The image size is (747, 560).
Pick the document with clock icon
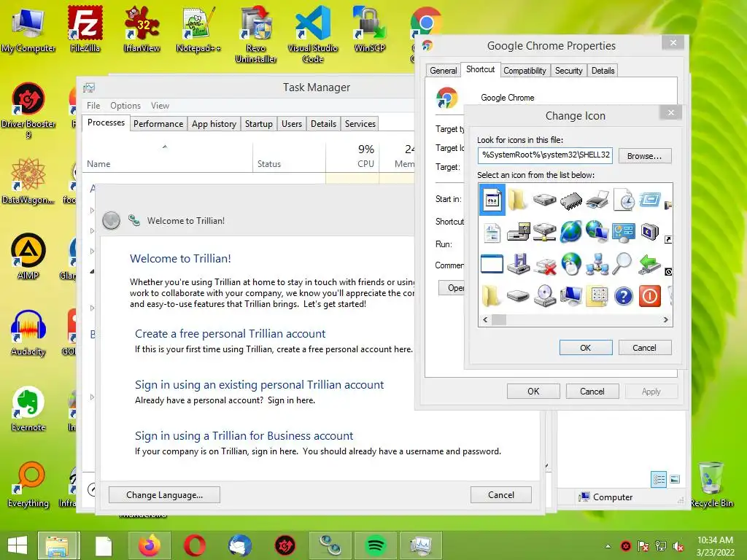[x=624, y=200]
